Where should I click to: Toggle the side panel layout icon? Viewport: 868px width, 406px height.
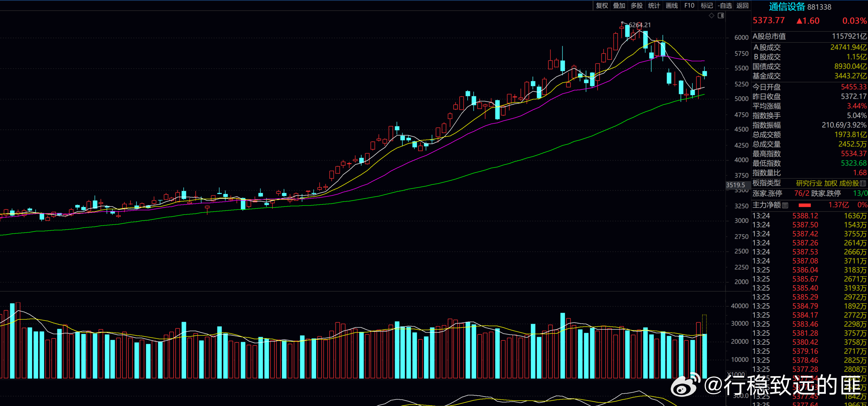(721, 15)
